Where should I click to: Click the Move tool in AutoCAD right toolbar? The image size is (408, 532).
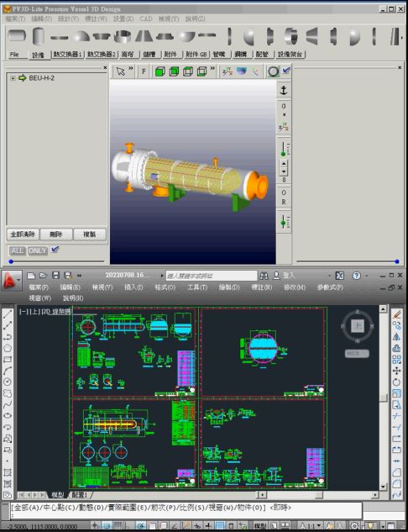(x=396, y=371)
